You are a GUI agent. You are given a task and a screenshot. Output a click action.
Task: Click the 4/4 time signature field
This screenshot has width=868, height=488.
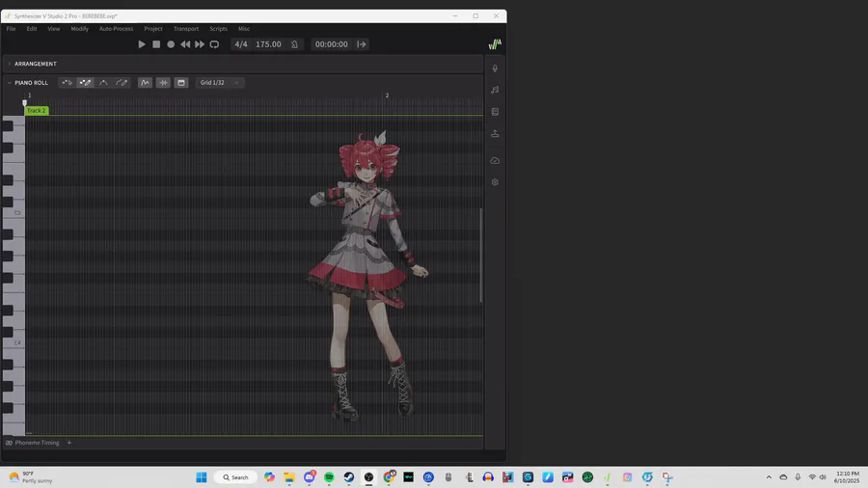tap(241, 44)
